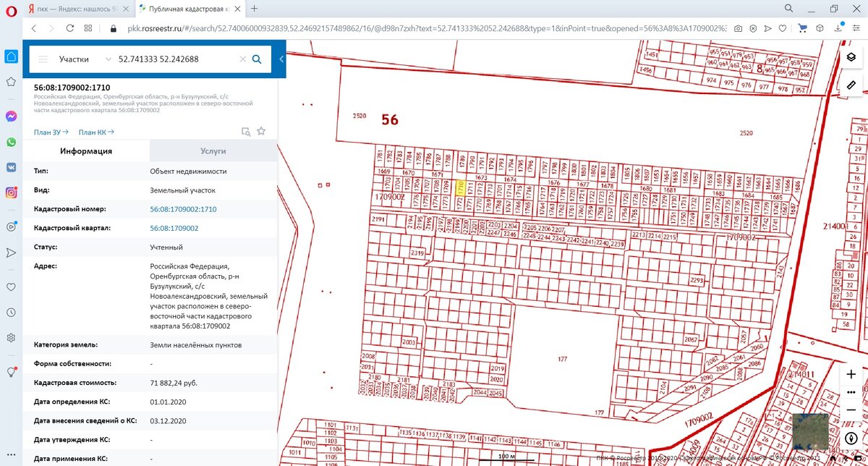Image resolution: width=868 pixels, height=466 pixels.
Task: Open the lightbulb tips icon in sidebar
Action: (x=11, y=371)
